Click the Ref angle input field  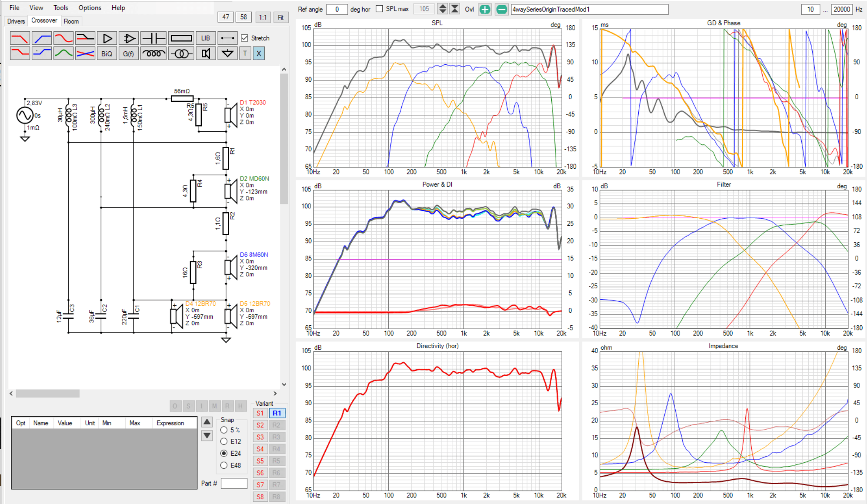point(337,9)
